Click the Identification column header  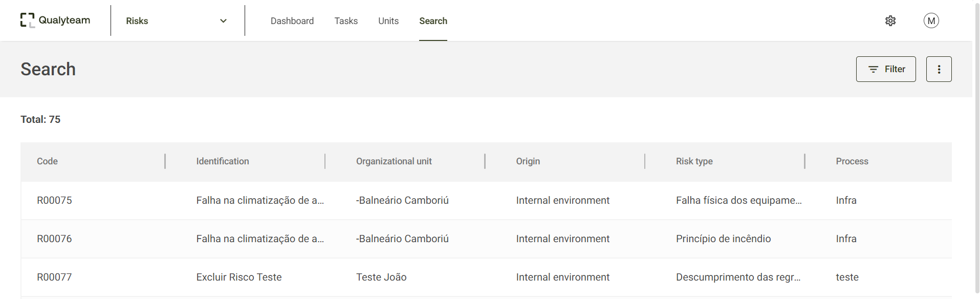tap(223, 161)
